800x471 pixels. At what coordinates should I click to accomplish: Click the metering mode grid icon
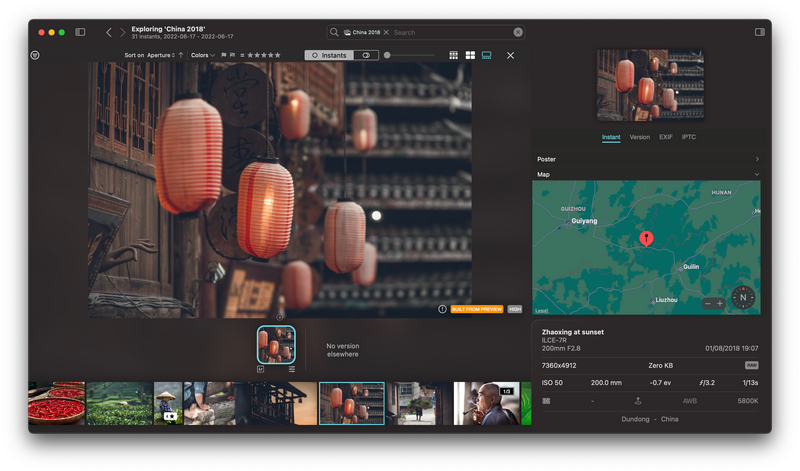point(546,401)
